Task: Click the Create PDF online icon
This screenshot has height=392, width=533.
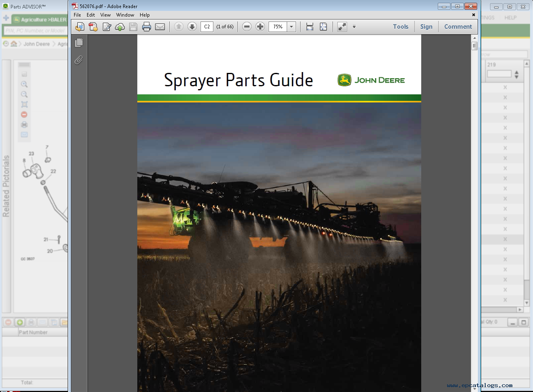Action: (93, 27)
